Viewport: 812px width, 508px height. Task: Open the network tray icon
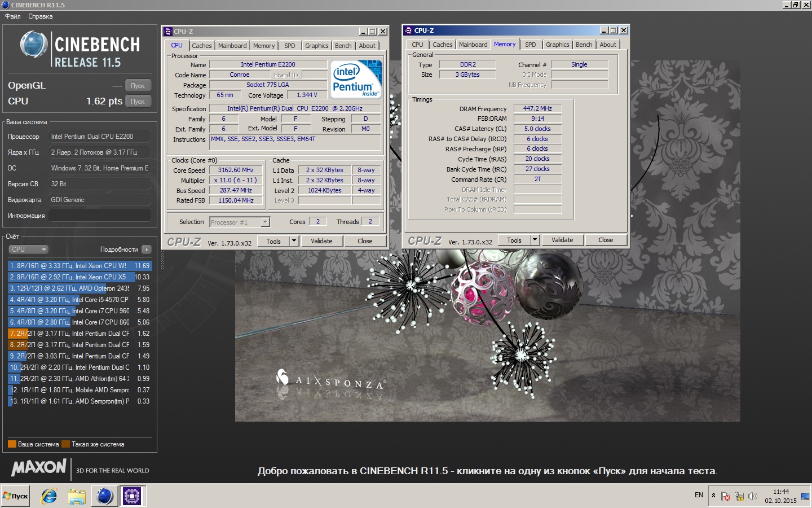(739, 496)
